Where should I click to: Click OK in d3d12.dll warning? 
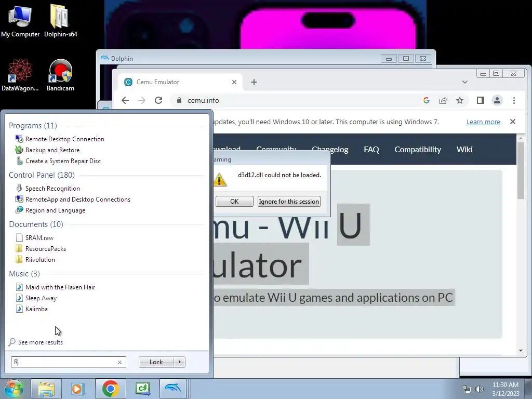(234, 201)
